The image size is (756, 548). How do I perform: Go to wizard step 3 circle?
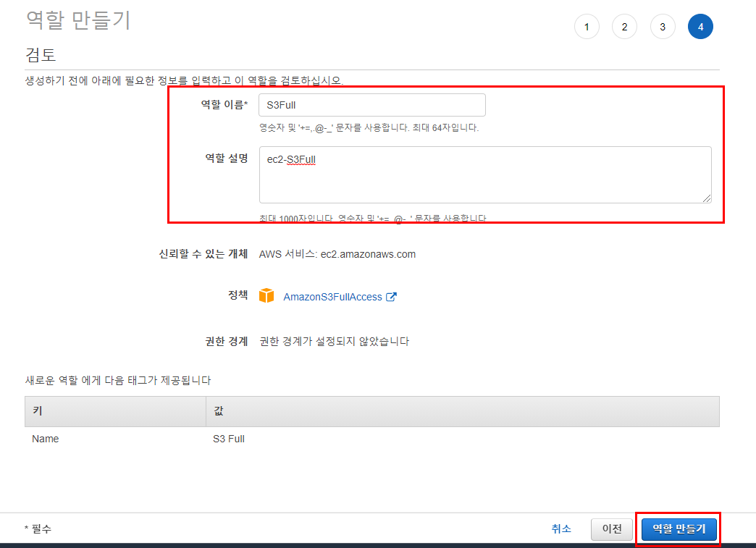pyautogui.click(x=663, y=27)
